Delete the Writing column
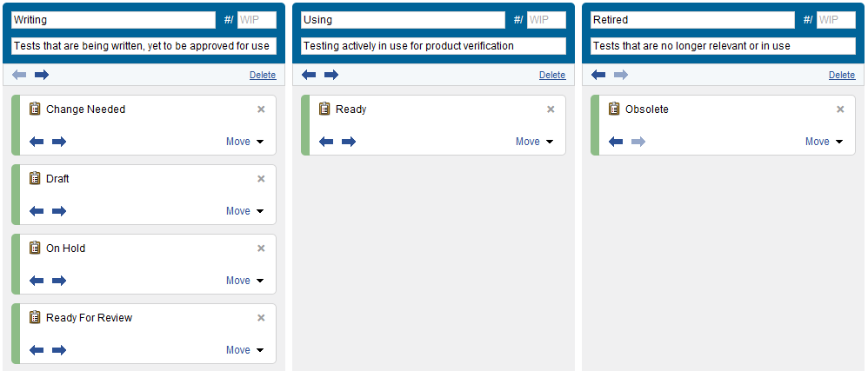This screenshot has height=371, width=868. (x=263, y=76)
